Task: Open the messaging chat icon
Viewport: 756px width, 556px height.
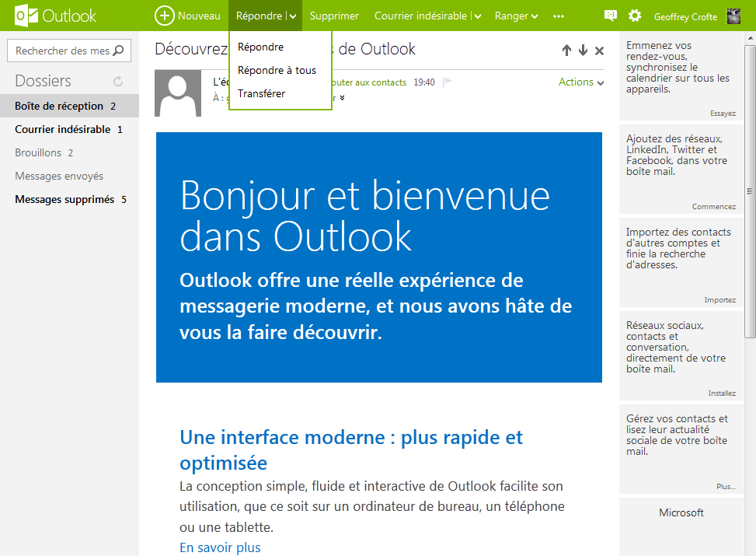Action: [611, 16]
